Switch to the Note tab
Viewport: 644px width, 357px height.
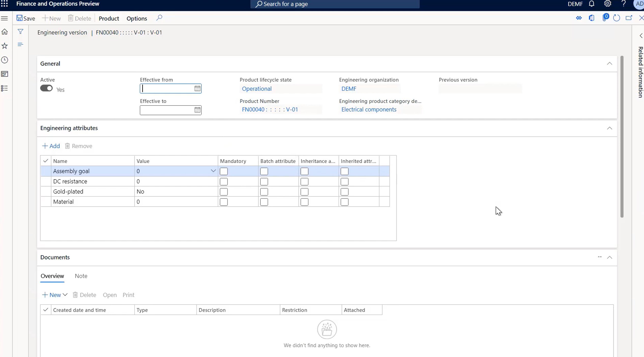coord(81,276)
